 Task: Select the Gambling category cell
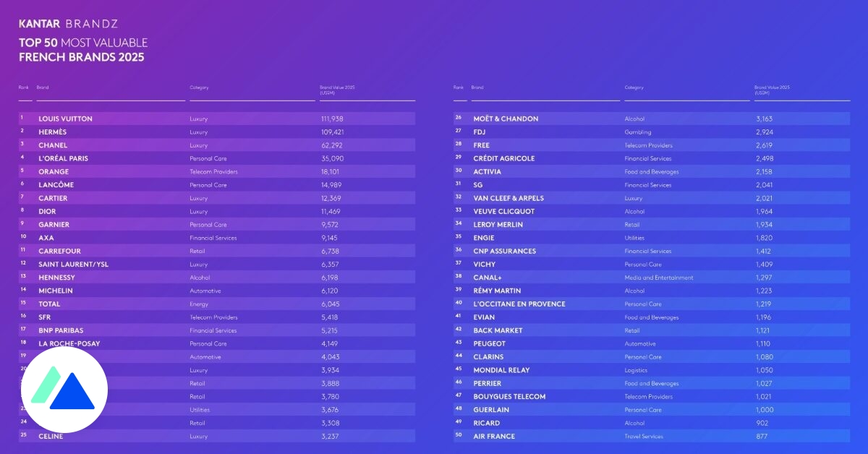tap(638, 132)
